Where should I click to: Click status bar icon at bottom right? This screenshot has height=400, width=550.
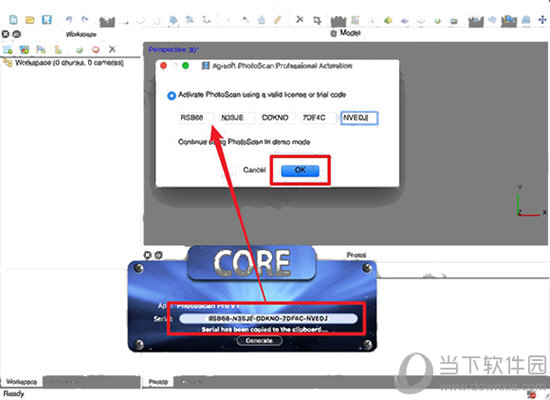pyautogui.click(x=532, y=394)
